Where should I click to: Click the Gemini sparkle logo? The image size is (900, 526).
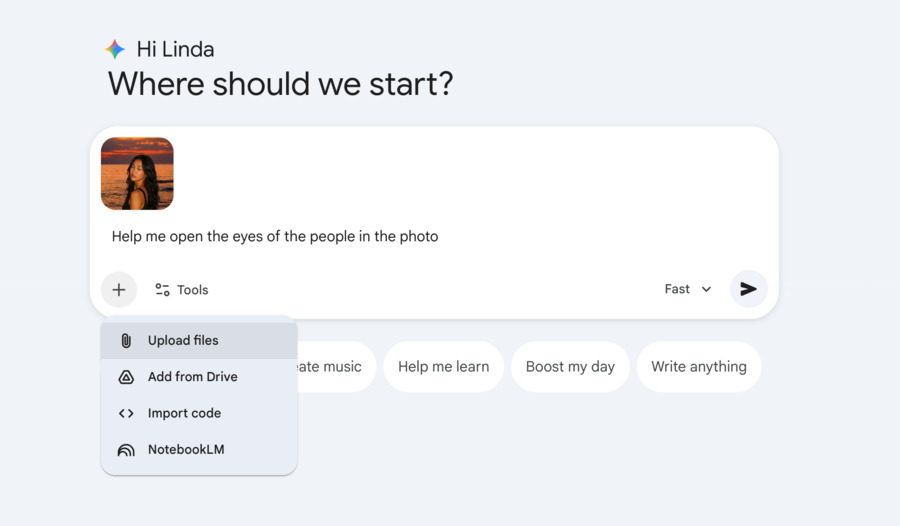pos(116,49)
